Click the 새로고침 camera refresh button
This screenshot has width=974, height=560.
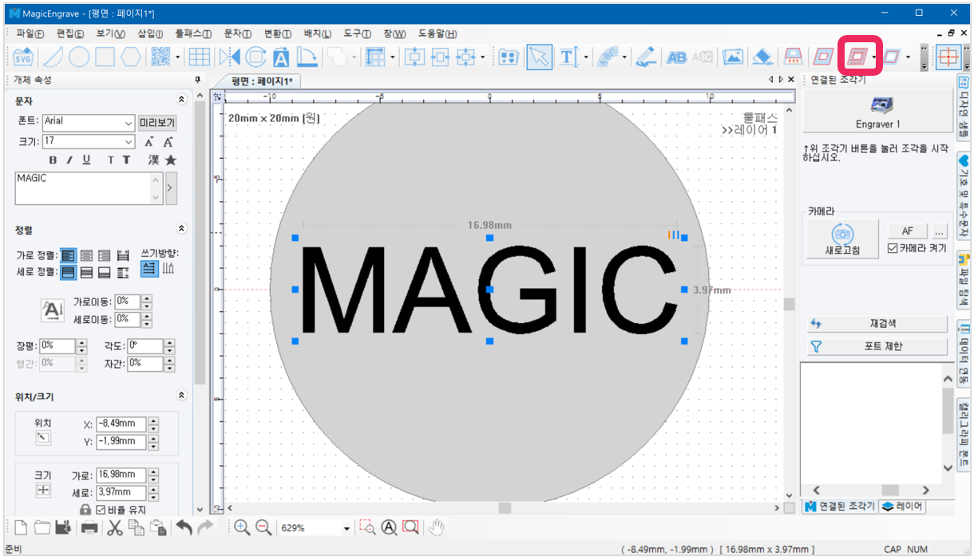(x=842, y=239)
